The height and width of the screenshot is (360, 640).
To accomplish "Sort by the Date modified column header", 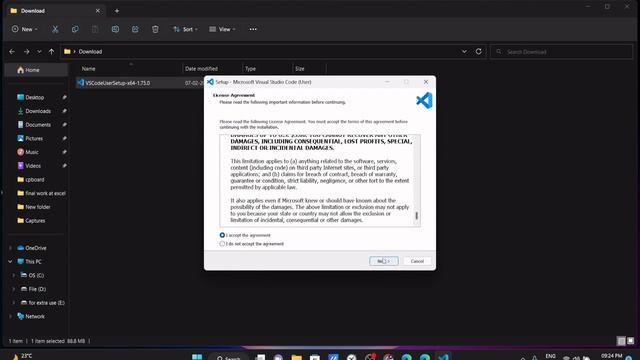I will point(201,69).
